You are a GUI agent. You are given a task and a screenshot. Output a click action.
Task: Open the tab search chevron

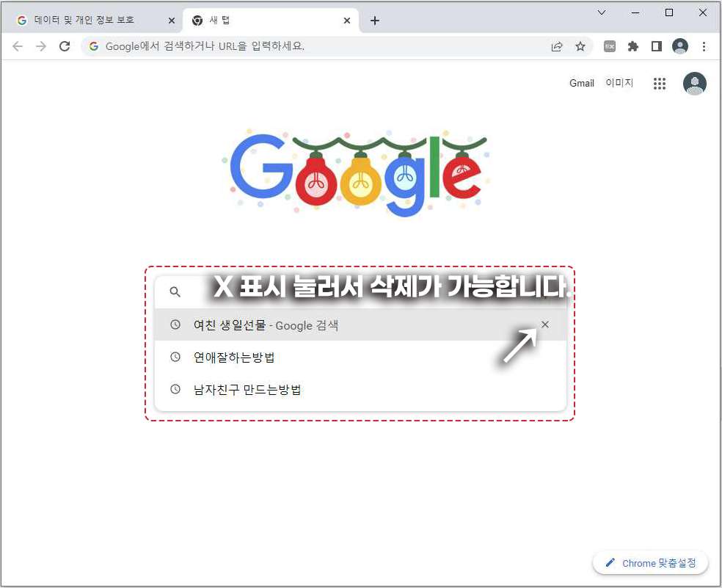602,13
